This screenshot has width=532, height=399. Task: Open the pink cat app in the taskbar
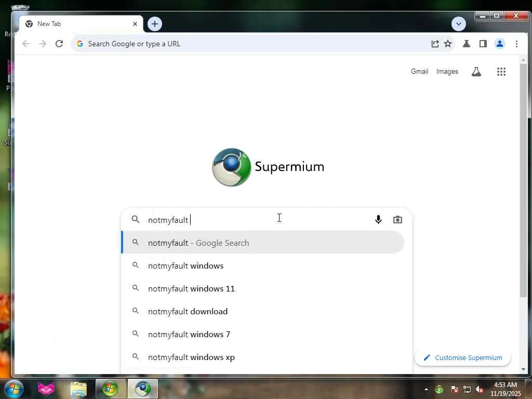[46, 389]
